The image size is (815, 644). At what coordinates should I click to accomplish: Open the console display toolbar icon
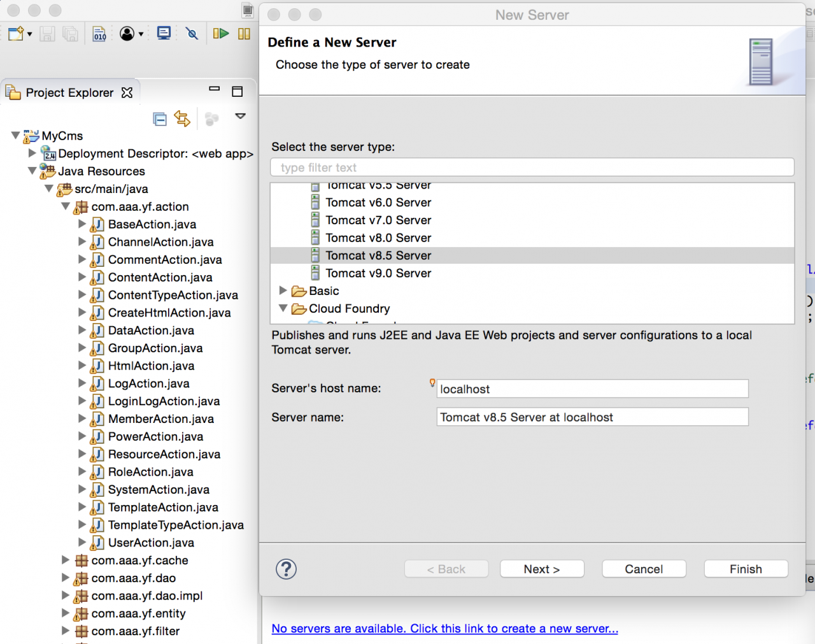click(x=164, y=32)
